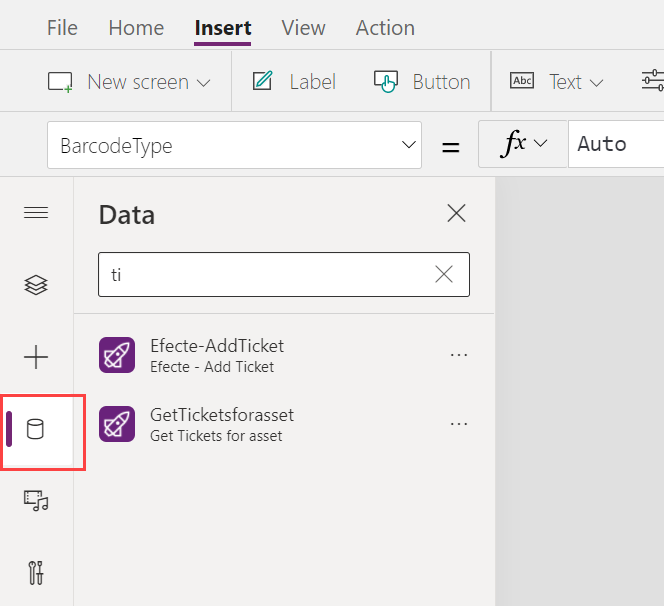Close the Data panel
Viewport: 664px width, 606px height.
coord(456,213)
